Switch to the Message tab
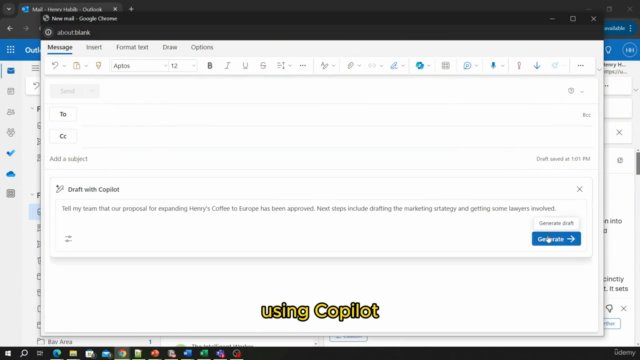Viewport: 640px width, 360px height. [x=60, y=47]
